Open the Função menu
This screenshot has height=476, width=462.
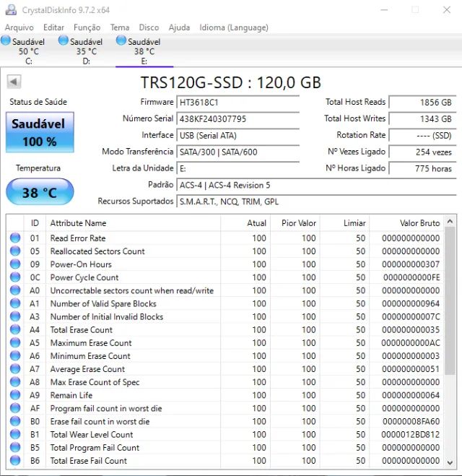[87, 27]
